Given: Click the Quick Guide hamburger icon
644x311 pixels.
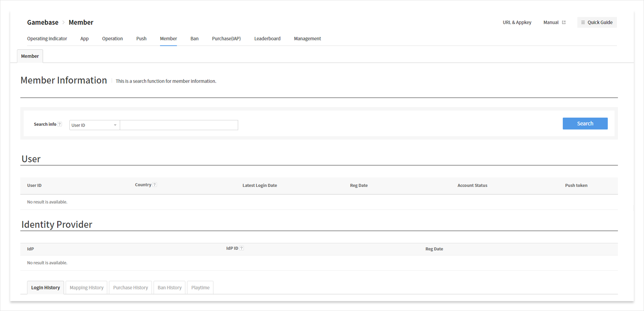Looking at the screenshot, I should [x=583, y=22].
